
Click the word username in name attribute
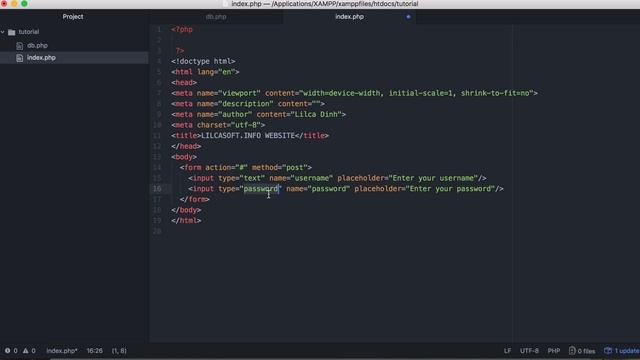pyautogui.click(x=311, y=178)
